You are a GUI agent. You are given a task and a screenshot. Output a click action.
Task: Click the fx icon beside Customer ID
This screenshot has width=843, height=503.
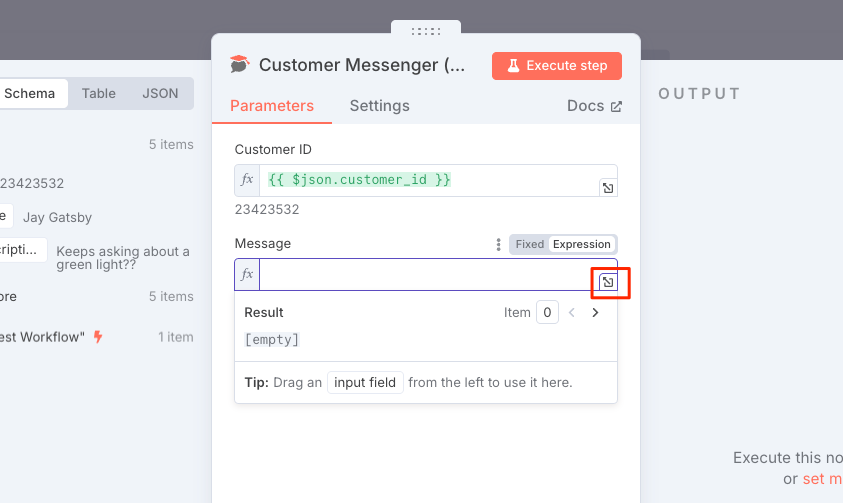tap(247, 180)
